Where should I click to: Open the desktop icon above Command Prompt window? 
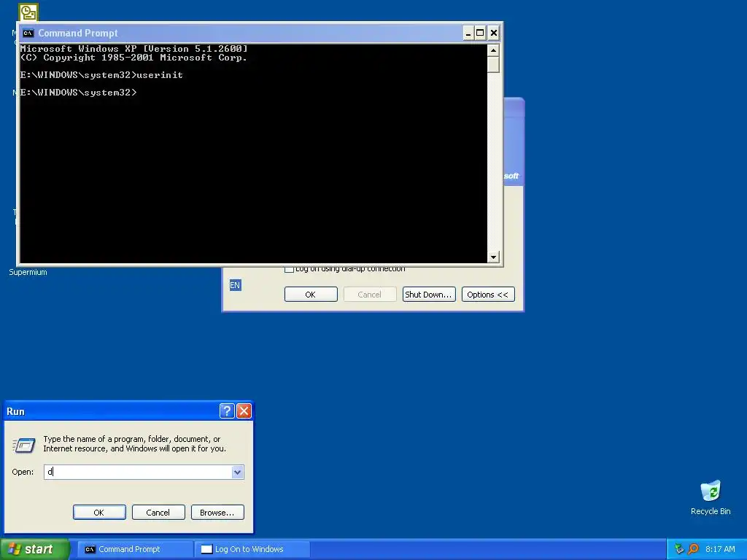pos(28,12)
